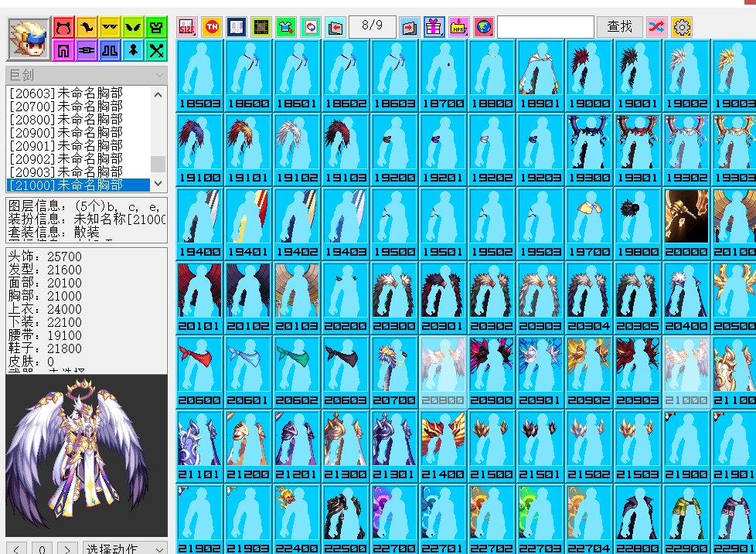Click the globe toolbar icon

(x=484, y=27)
